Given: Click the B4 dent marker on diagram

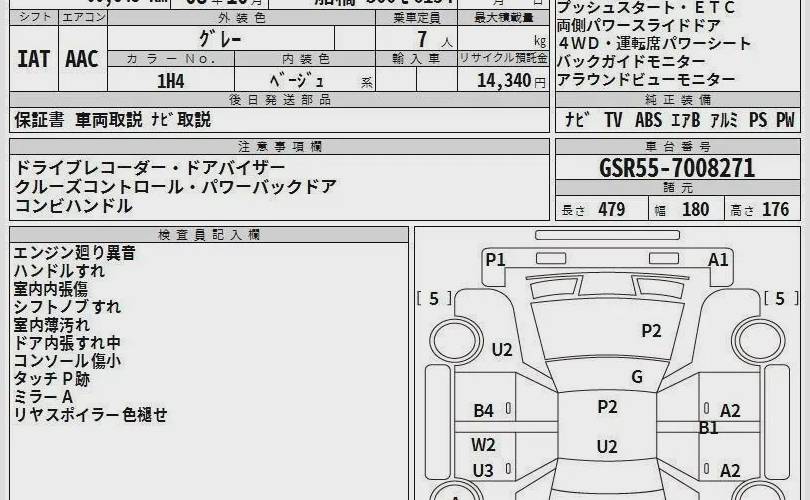Looking at the screenshot, I should coord(484,410).
